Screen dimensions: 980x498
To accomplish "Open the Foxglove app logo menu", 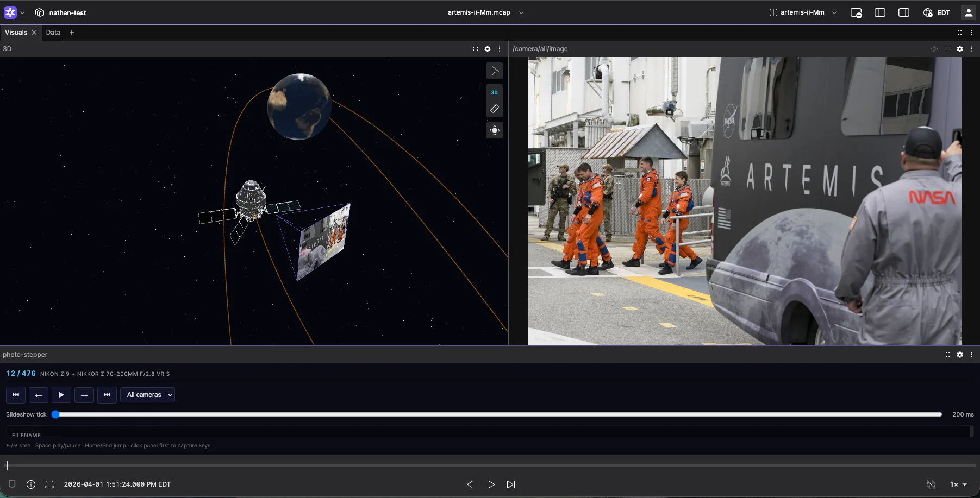I will click(x=10, y=12).
